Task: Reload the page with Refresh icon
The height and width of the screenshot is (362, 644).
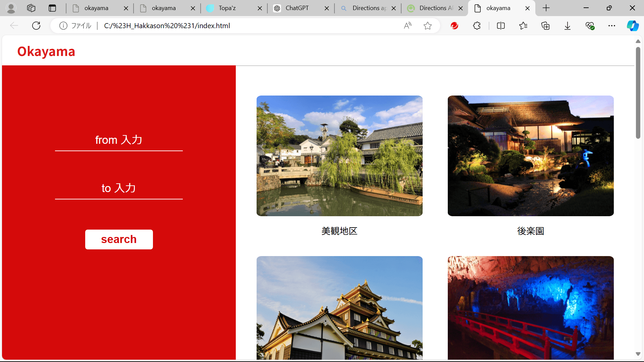Action: [36, 25]
